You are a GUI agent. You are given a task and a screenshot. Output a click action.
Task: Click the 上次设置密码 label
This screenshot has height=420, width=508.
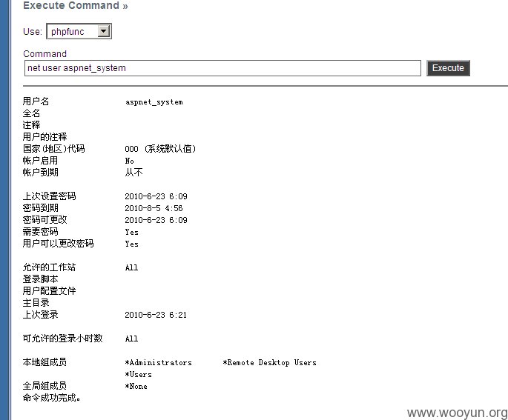pyautogui.click(x=49, y=196)
